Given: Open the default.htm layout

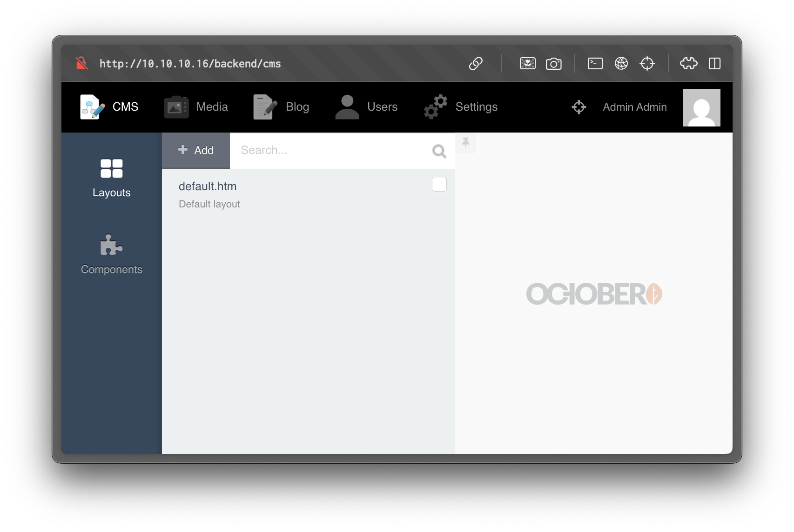Looking at the screenshot, I should [208, 186].
